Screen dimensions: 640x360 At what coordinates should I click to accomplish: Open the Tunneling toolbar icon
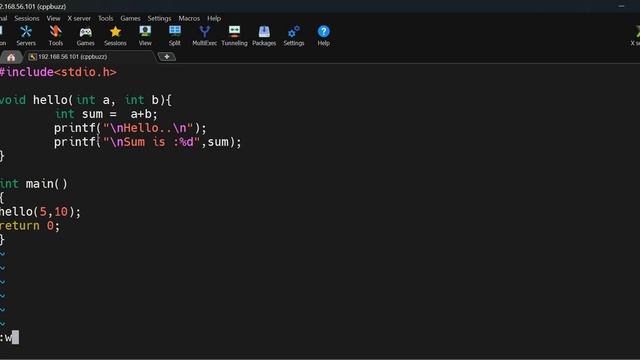click(234, 36)
